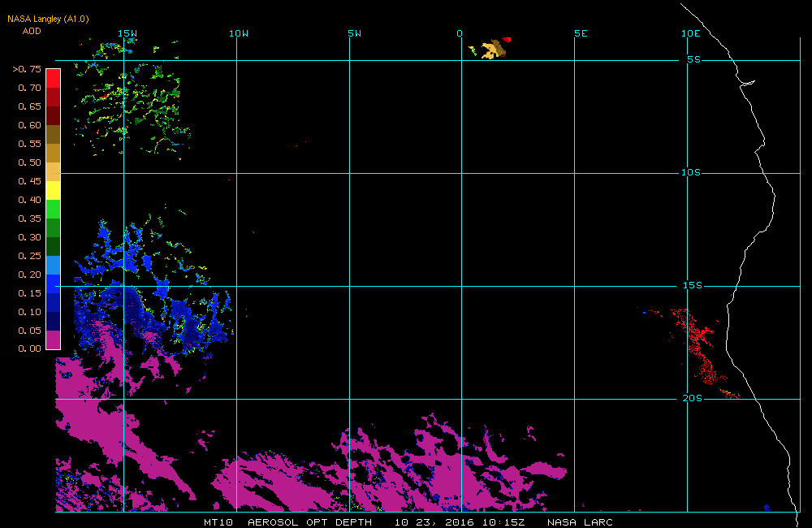Select the bright green swatch between 0.40 and 0.35

[54, 209]
